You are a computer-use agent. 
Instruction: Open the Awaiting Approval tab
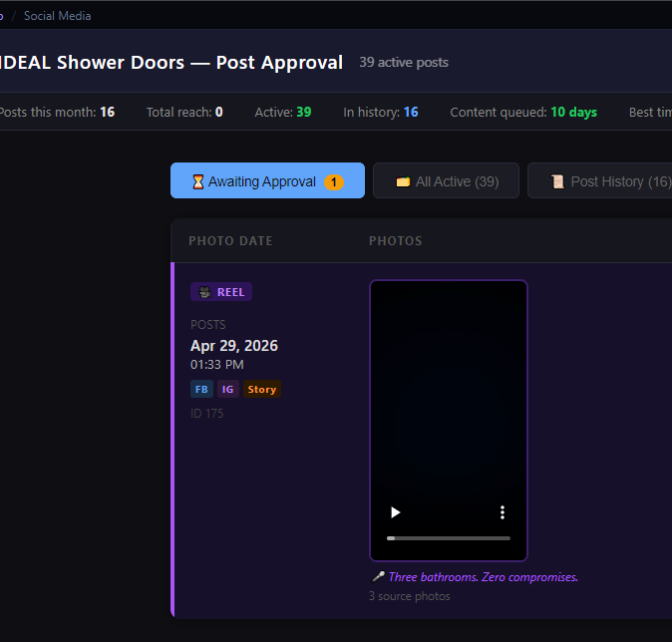[267, 180]
